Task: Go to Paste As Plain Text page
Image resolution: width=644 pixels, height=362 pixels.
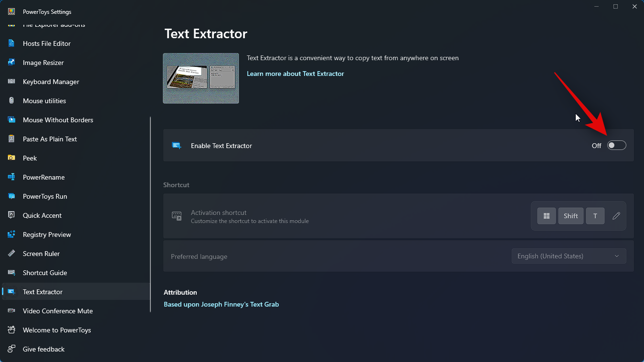Action: click(50, 139)
